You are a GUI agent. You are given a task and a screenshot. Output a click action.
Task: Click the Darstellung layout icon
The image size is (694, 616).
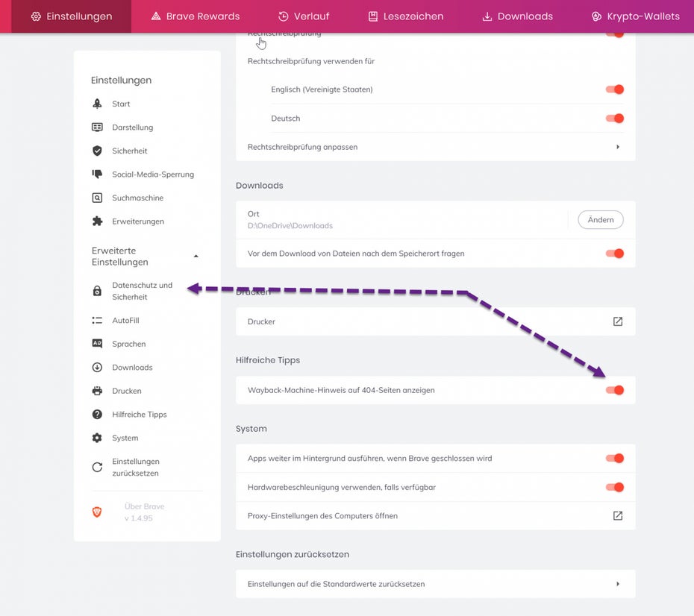[x=97, y=128]
